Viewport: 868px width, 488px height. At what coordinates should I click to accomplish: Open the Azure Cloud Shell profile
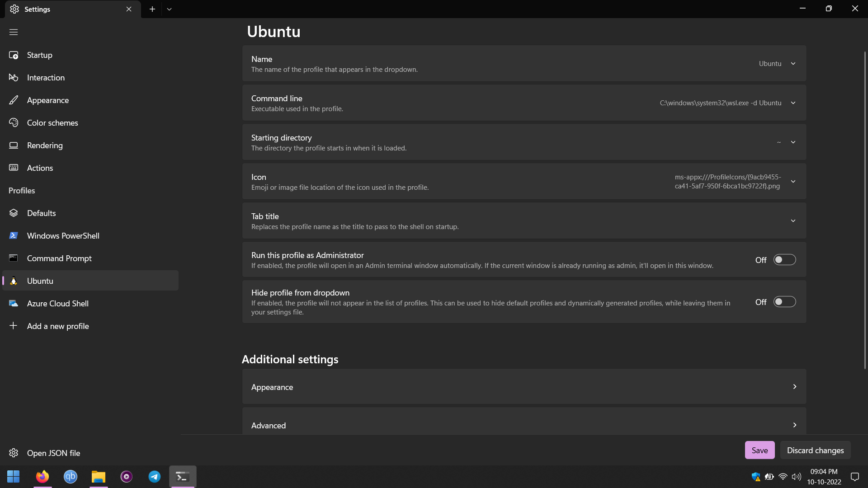coord(57,303)
